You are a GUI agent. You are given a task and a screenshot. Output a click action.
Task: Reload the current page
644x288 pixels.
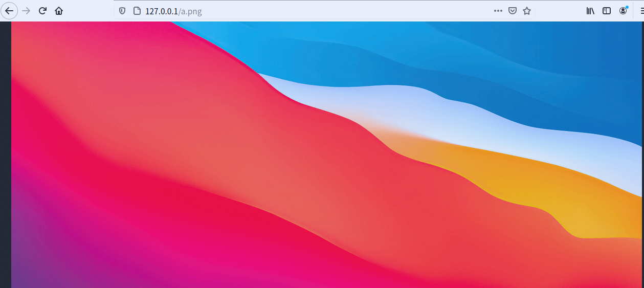(x=43, y=11)
